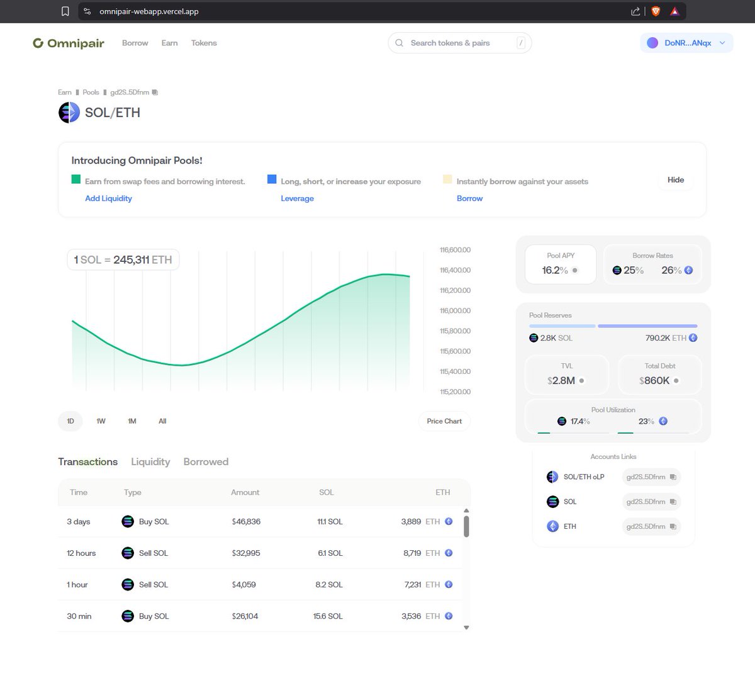Viewport: 755px width, 700px height.
Task: Focus the Search tokens & pairs field
Action: tap(460, 43)
